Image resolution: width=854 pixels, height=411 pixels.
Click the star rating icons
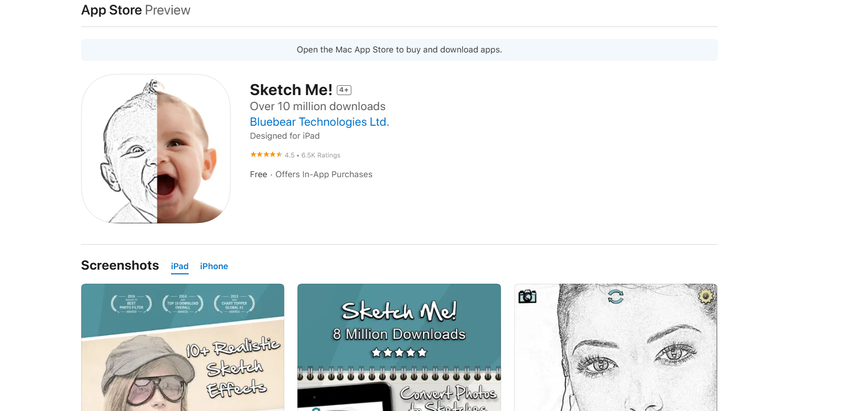[266, 155]
